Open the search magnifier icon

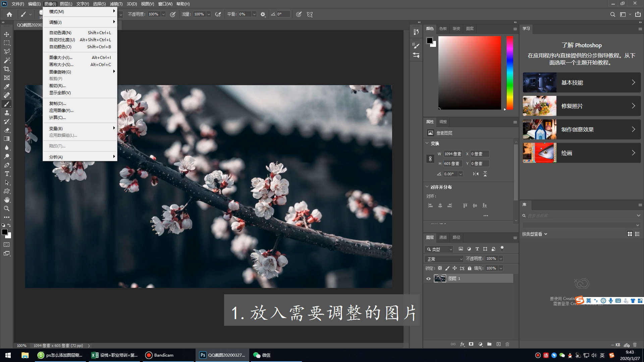coord(612,14)
